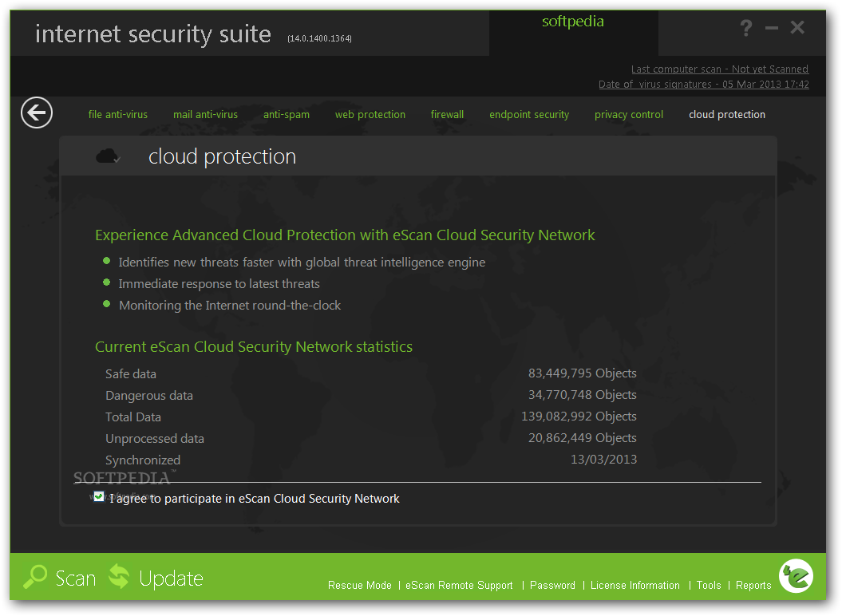This screenshot has height=616, width=842.
Task: Click the Total Data label
Action: coord(132,417)
